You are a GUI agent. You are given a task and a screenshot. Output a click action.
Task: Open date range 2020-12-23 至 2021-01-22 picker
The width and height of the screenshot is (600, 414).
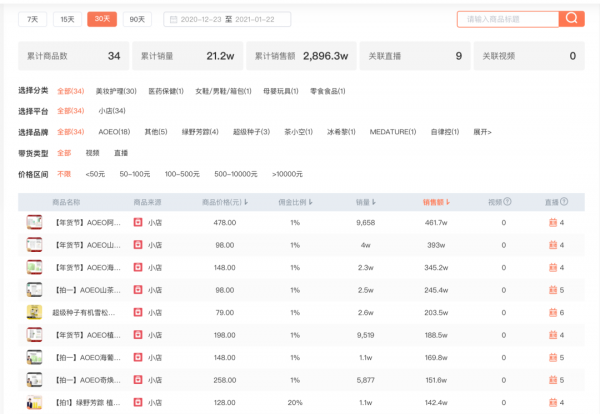tap(227, 20)
